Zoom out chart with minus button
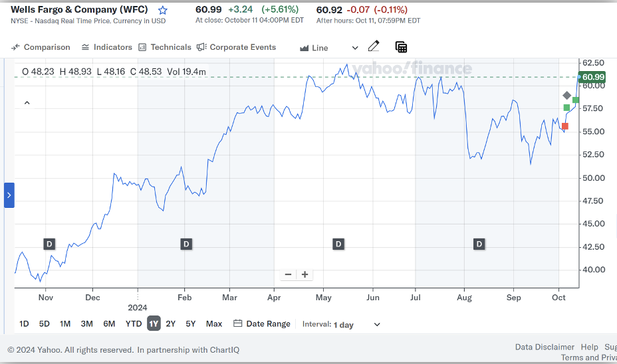 coord(288,274)
